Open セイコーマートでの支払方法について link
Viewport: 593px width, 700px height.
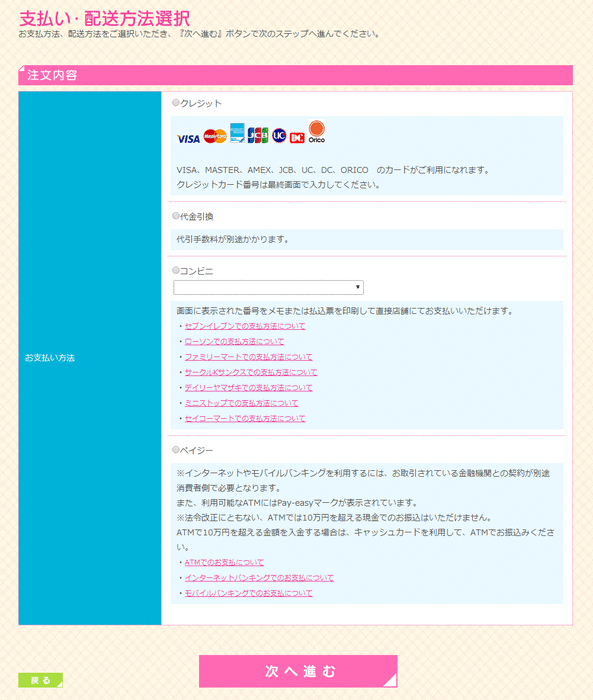tap(245, 419)
